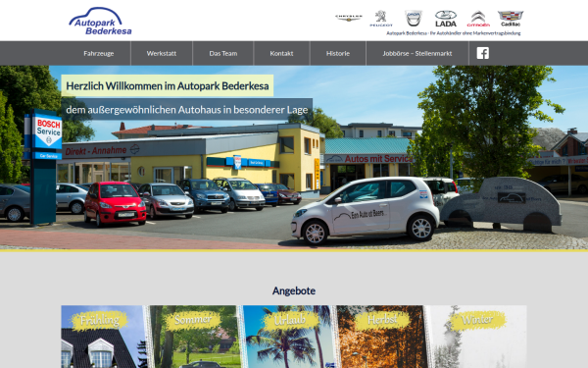This screenshot has height=368, width=588.
Task: Open the Herbst offer thumbnail
Action: [381, 337]
